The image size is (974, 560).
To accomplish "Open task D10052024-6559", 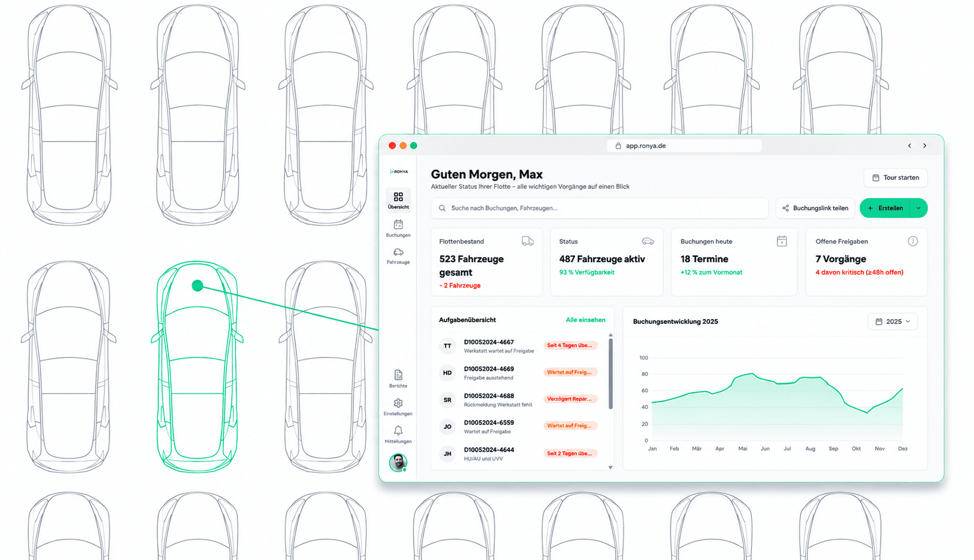I will [489, 423].
